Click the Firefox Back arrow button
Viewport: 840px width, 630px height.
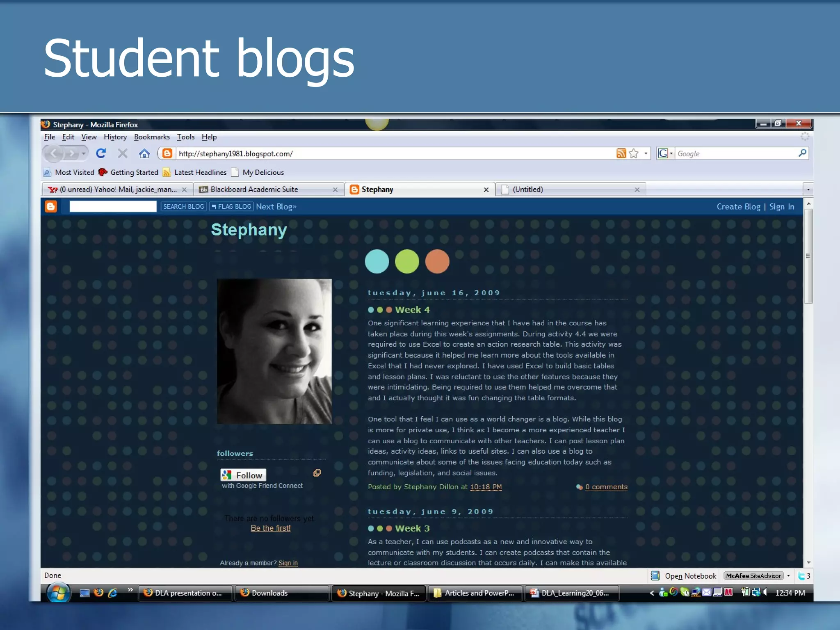53,154
